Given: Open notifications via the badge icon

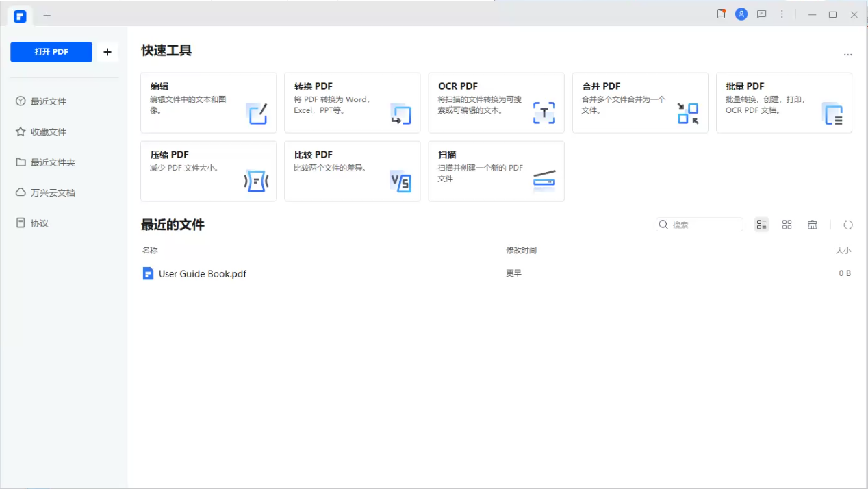Looking at the screenshot, I should (721, 14).
